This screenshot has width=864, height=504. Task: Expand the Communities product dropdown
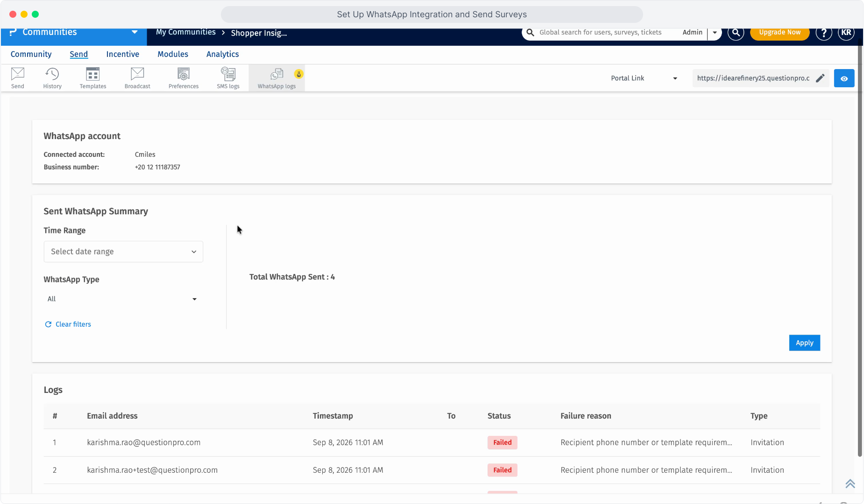pyautogui.click(x=135, y=32)
